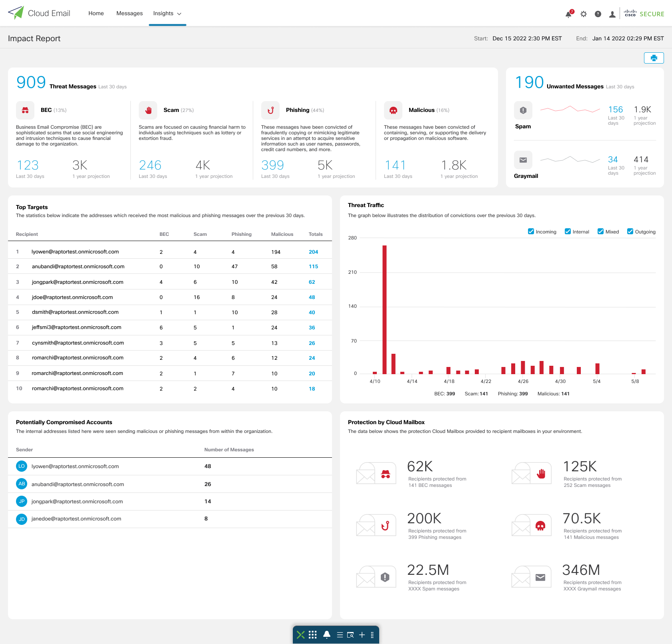Click the Phishing hook icon
The image size is (672, 644).
[270, 110]
